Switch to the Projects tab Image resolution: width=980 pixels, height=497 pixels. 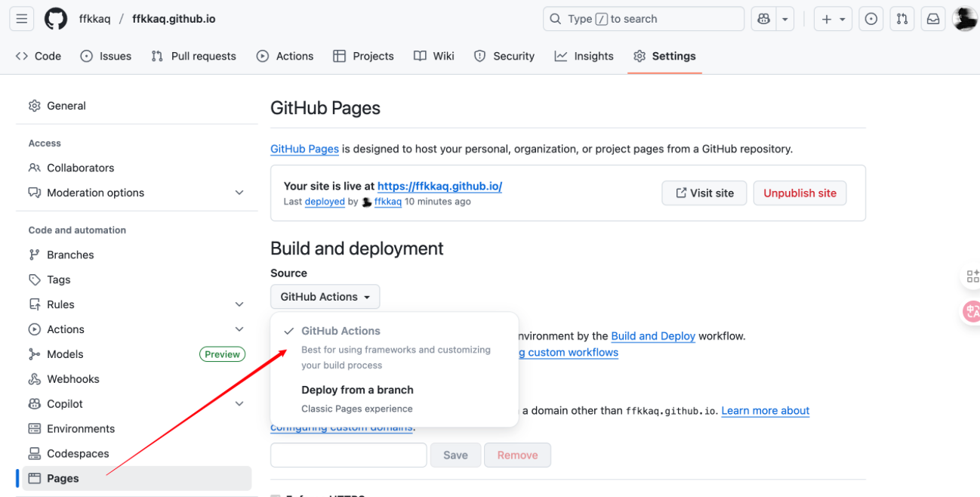pos(363,56)
